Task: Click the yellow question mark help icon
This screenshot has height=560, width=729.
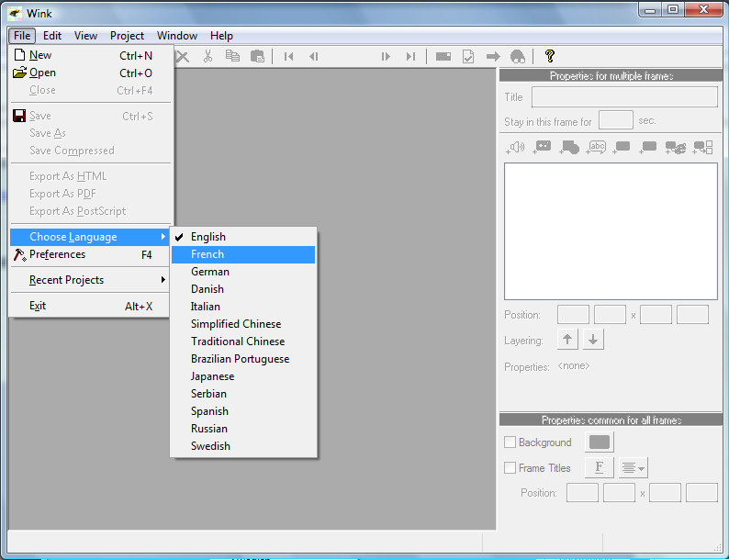Action: [x=550, y=56]
